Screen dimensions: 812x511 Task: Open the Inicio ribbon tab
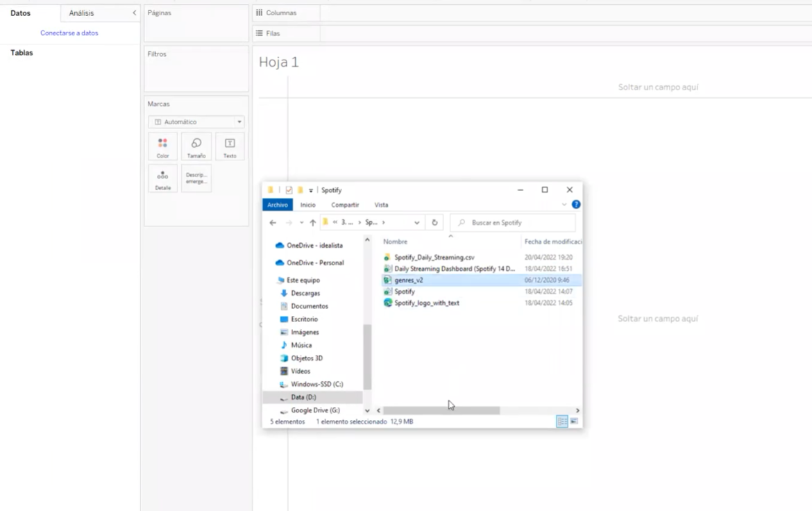(x=307, y=205)
